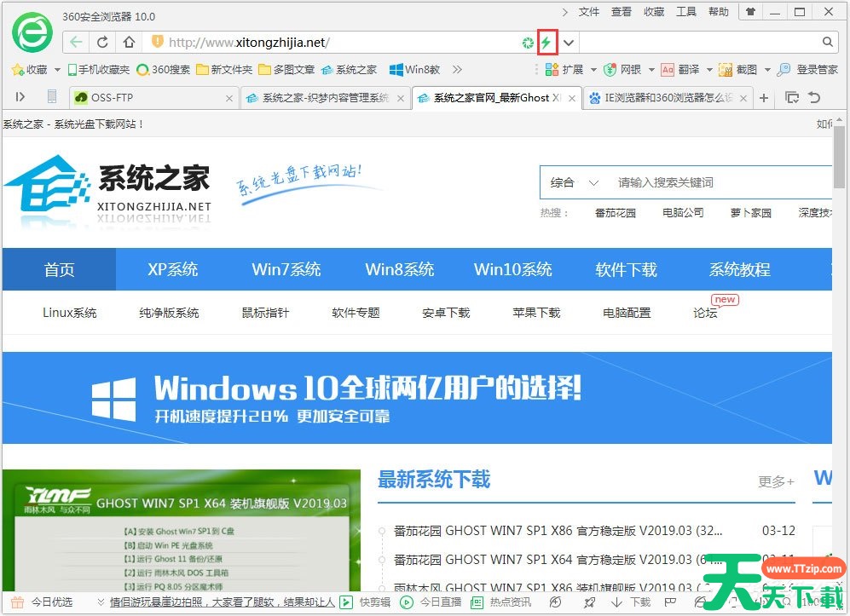850x616 pixels.
Task: Expand hidden bookmarks with the » chevron
Action: tap(457, 70)
